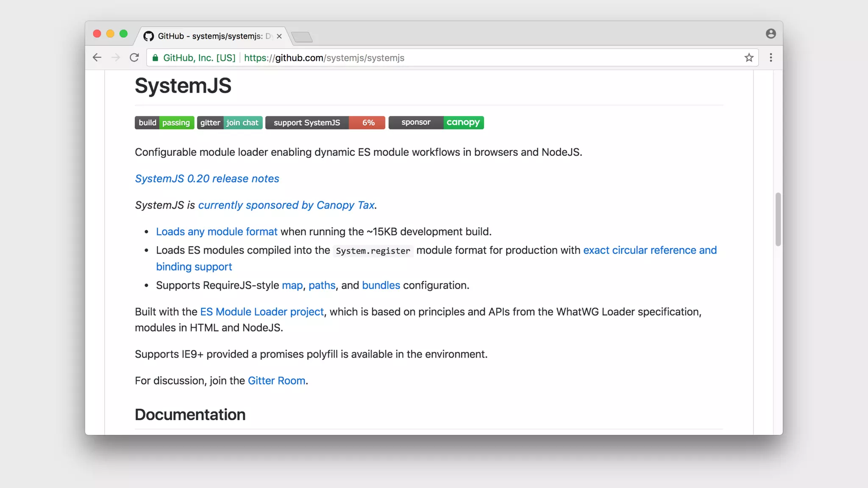868x488 pixels.
Task: Click the support SystemJS 6% badge
Action: (x=325, y=123)
